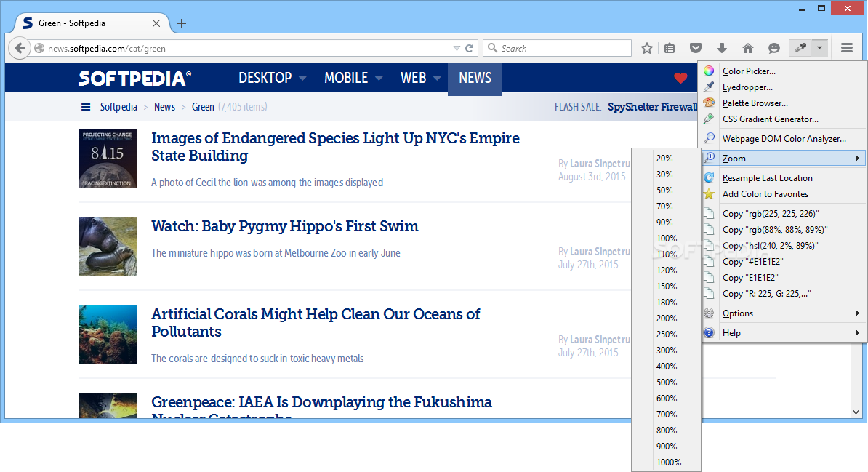868x472 pixels.
Task: Click the SOFTPEDIA logo link
Action: (x=134, y=79)
